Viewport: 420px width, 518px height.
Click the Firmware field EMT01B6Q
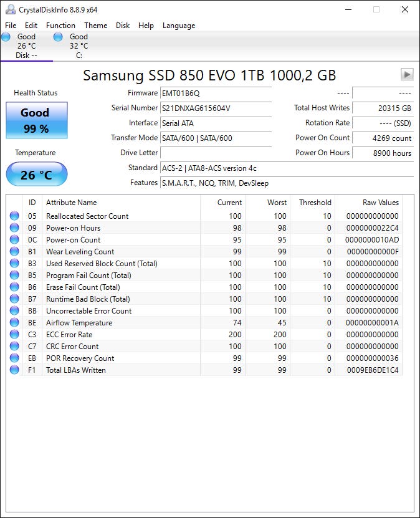(x=216, y=93)
